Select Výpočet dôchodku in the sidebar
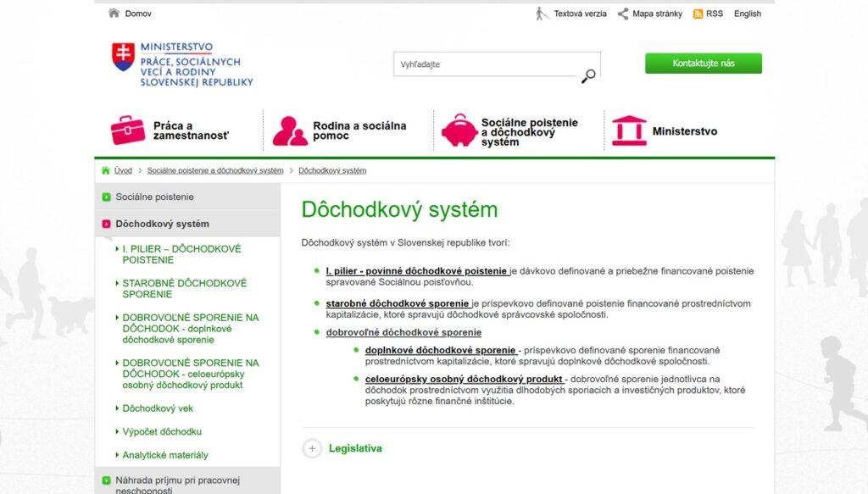Screen dimensions: 868x494 (162, 431)
